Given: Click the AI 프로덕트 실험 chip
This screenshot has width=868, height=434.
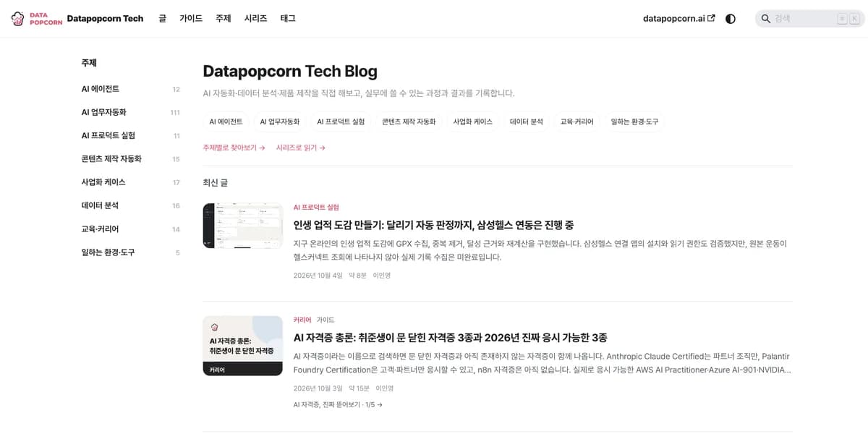Looking at the screenshot, I should coord(341,122).
